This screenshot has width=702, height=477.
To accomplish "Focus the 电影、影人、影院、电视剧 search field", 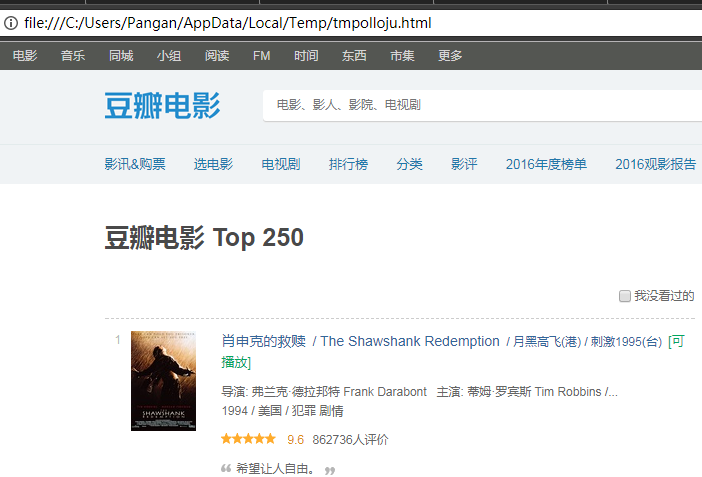I will 482,105.
